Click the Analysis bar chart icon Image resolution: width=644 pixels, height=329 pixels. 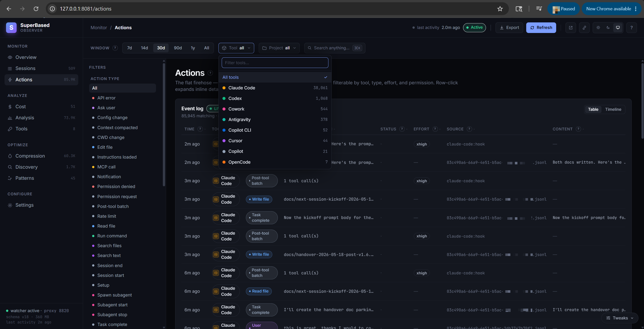(10, 118)
